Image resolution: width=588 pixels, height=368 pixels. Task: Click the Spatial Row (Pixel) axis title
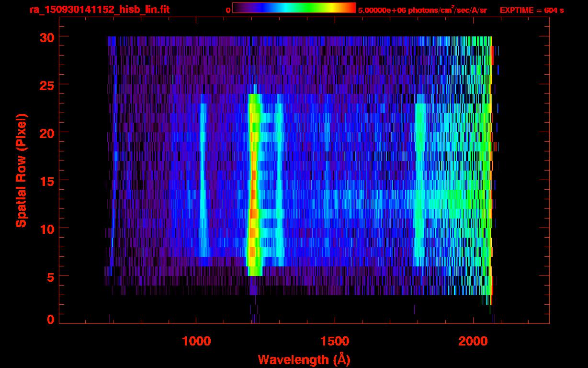[22, 170]
